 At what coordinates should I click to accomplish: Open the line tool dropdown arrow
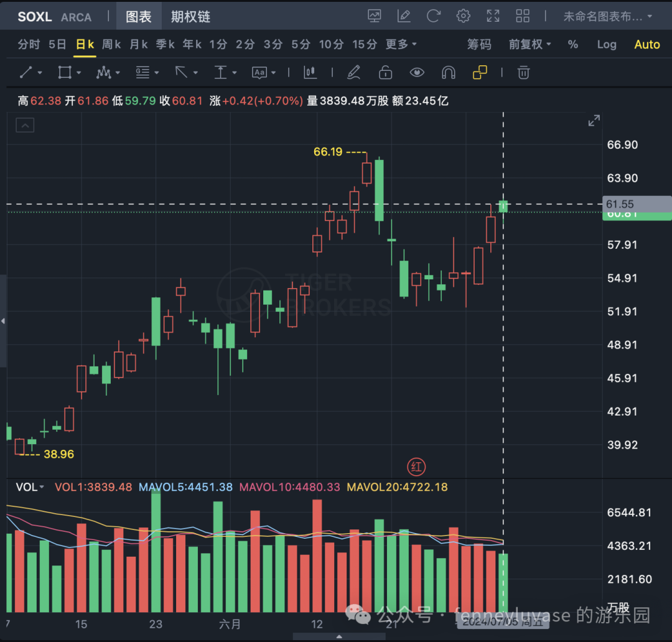(x=40, y=73)
